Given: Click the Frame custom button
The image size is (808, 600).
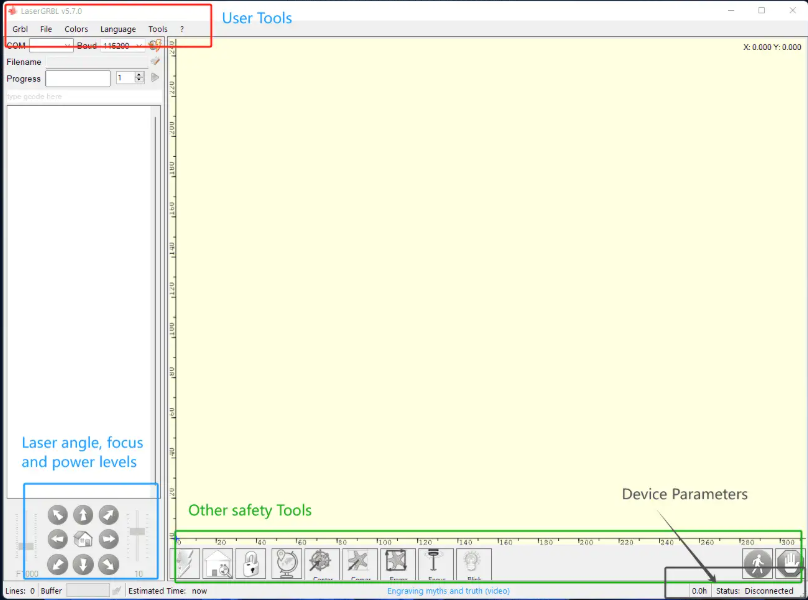Looking at the screenshot, I should [x=397, y=563].
